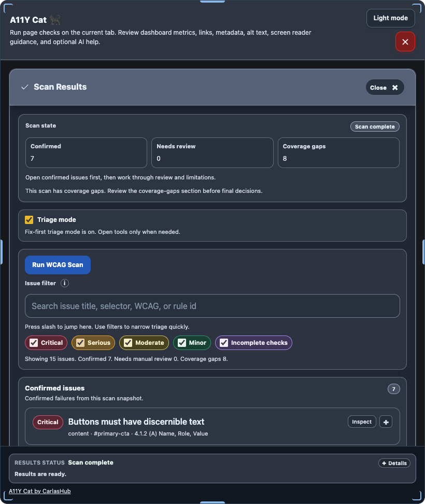Open the A11Y Cat by CarlasHub link
The width and height of the screenshot is (425, 504).
(40, 491)
